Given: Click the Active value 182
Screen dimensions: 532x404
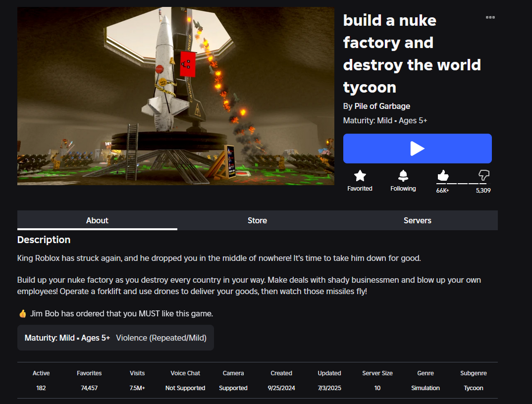Looking at the screenshot, I should click(x=41, y=388).
